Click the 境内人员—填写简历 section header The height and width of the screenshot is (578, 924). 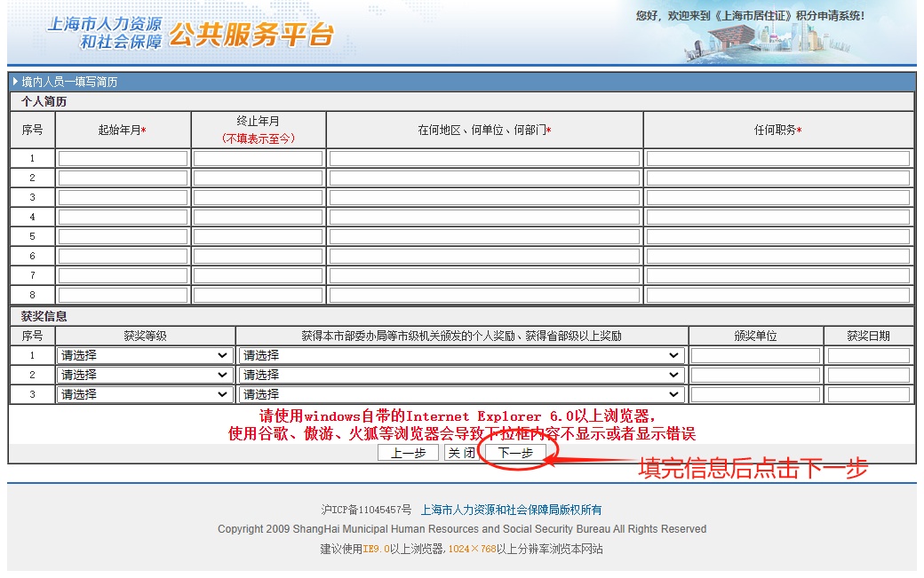pyautogui.click(x=69, y=82)
